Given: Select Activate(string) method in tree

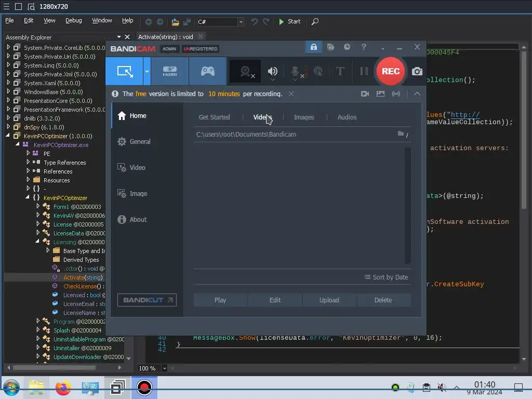Looking at the screenshot, I should [83, 277].
